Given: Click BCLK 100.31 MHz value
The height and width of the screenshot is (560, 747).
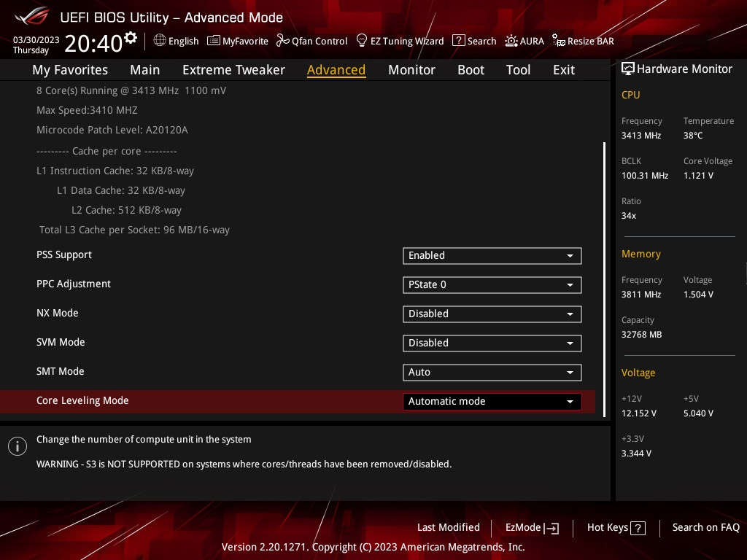Looking at the screenshot, I should point(645,176).
